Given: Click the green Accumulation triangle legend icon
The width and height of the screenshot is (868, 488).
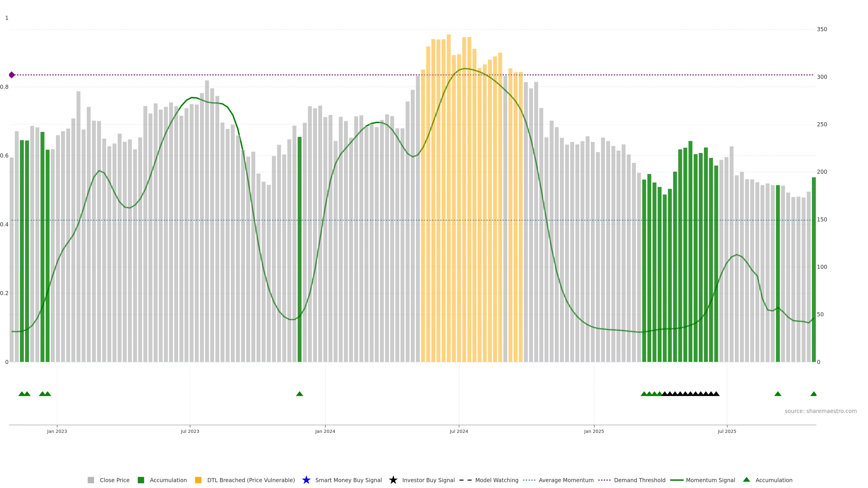Looking at the screenshot, I should (x=746, y=480).
